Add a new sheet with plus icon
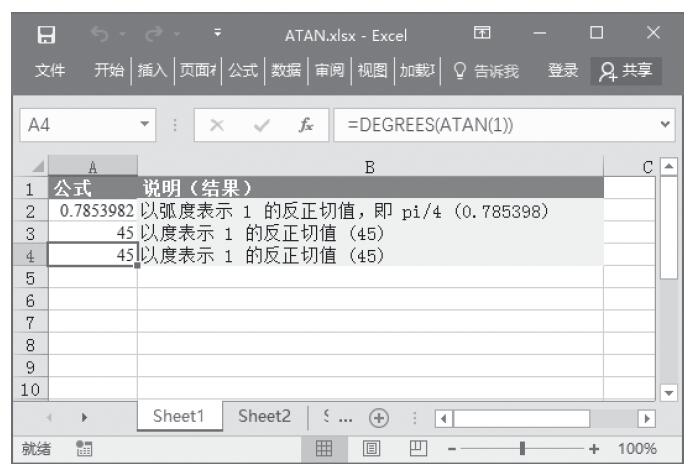697x475 pixels. pos(379,417)
